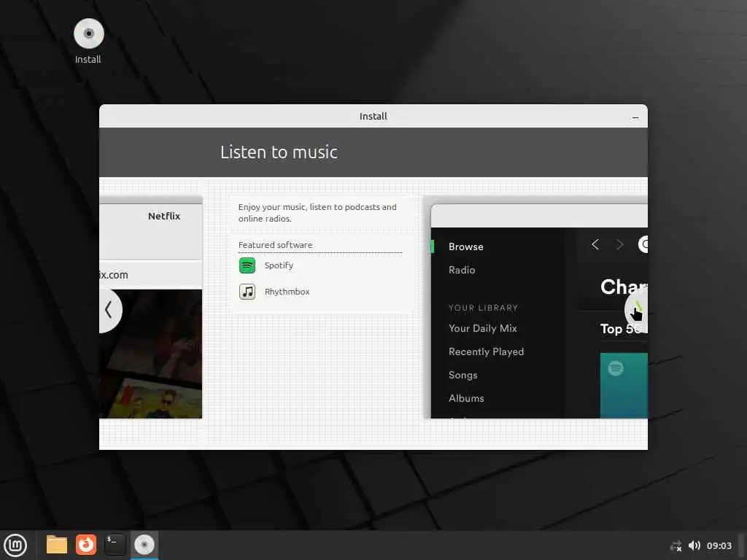Select the Spotify label under Featured software
Image resolution: width=747 pixels, height=560 pixels.
pyautogui.click(x=279, y=265)
